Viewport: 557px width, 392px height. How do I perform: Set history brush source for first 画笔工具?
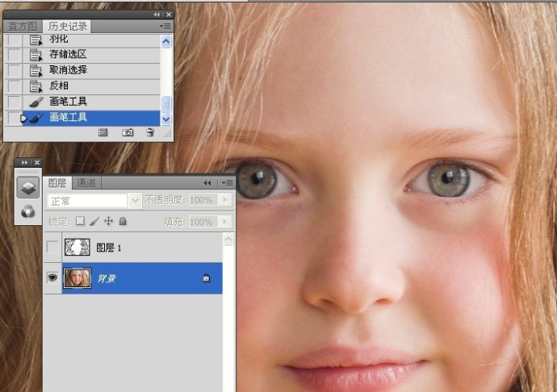tap(14, 102)
